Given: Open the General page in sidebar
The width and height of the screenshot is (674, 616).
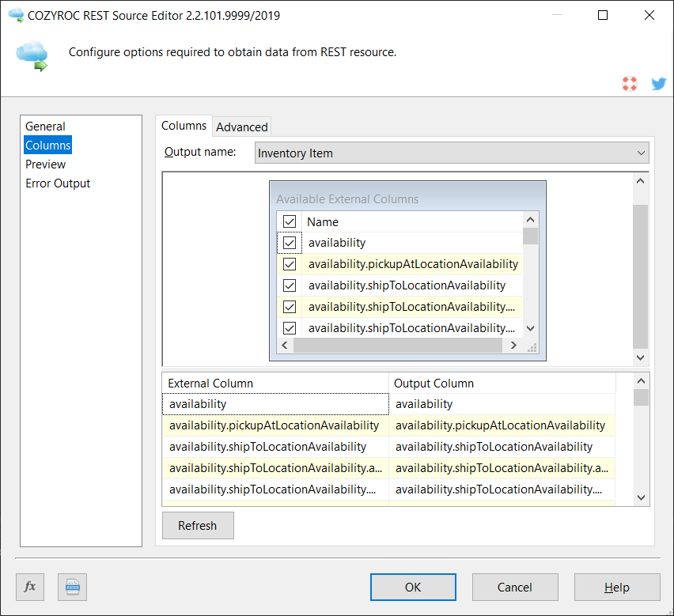Looking at the screenshot, I should coord(45,127).
